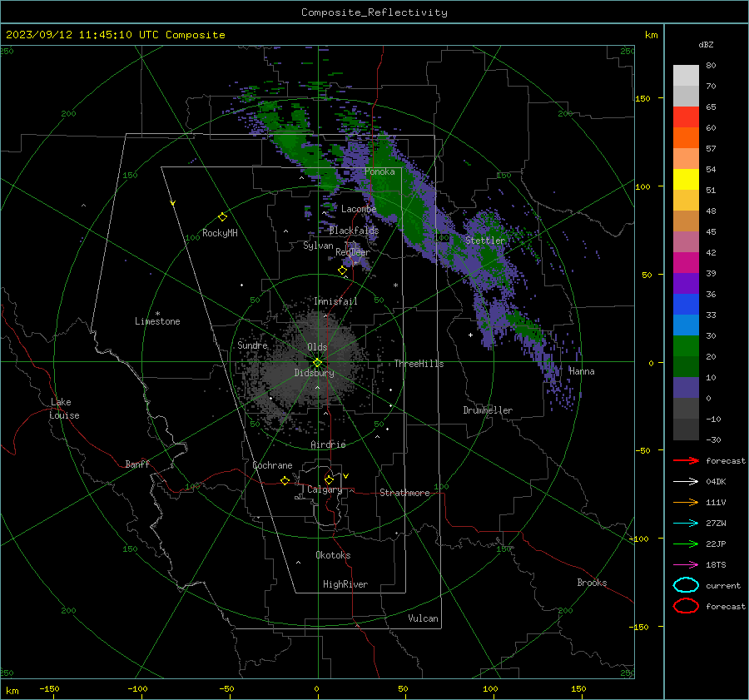Click the red forecast arrow in legend
The image size is (749, 700).
click(x=686, y=460)
